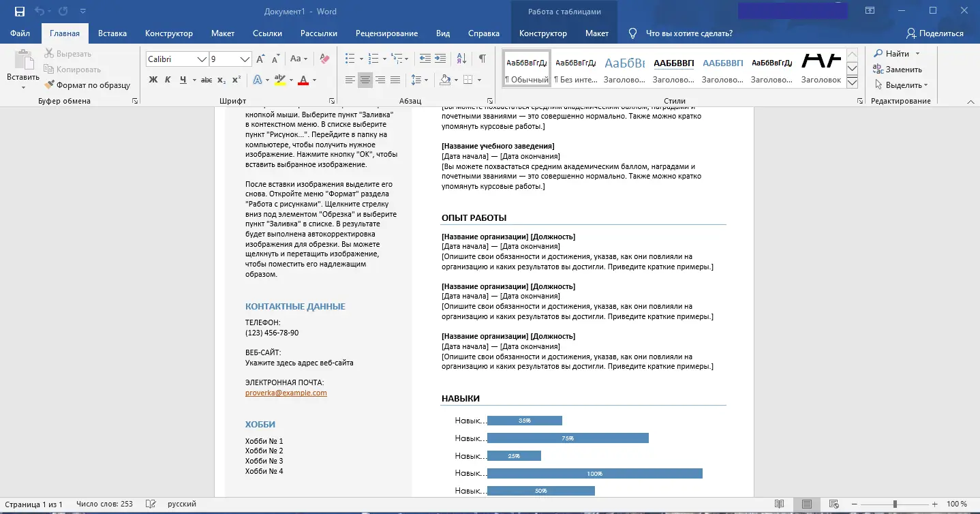Switch to the Вставка tab

point(112,33)
